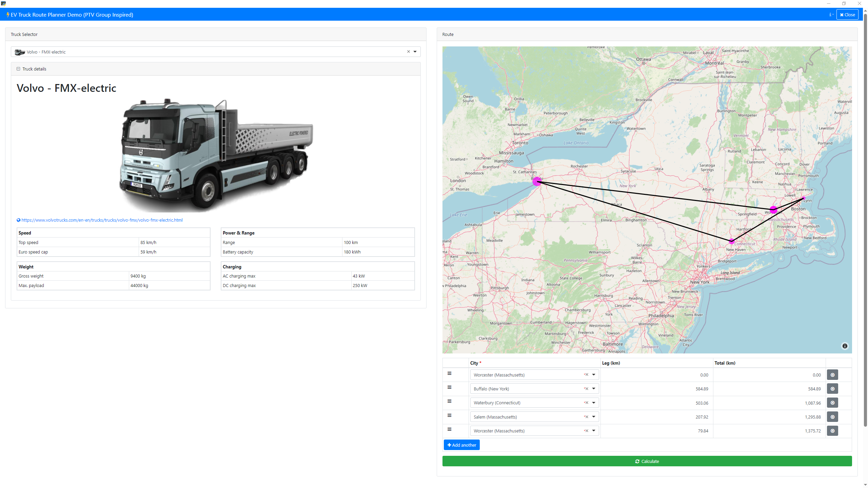Clear the Salem (Massachusetts) city selection
Viewport: 868px width, 488px height.
pyautogui.click(x=586, y=417)
